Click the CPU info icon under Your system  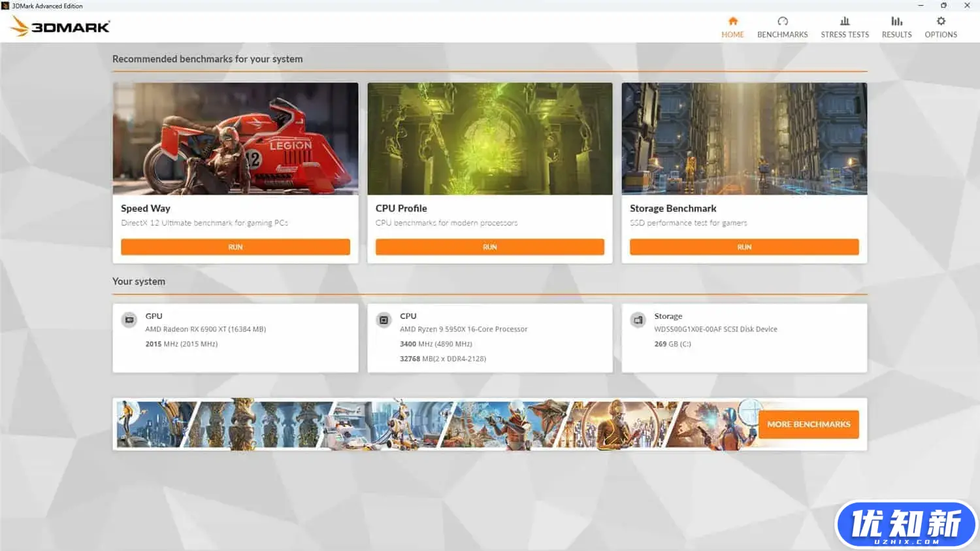coord(384,320)
